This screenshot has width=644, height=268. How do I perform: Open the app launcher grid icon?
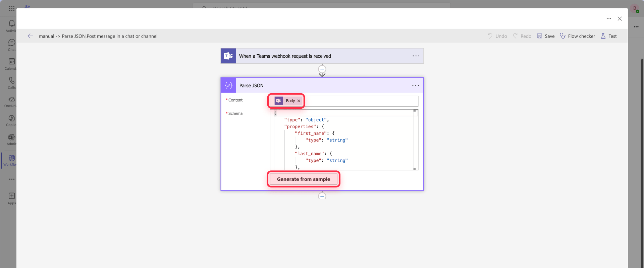coord(12,8)
